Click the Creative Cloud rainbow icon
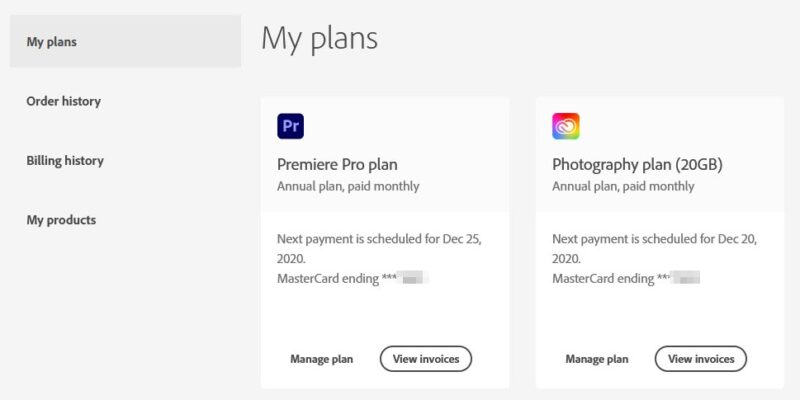Screen dimensions: 800x400 [x=565, y=126]
